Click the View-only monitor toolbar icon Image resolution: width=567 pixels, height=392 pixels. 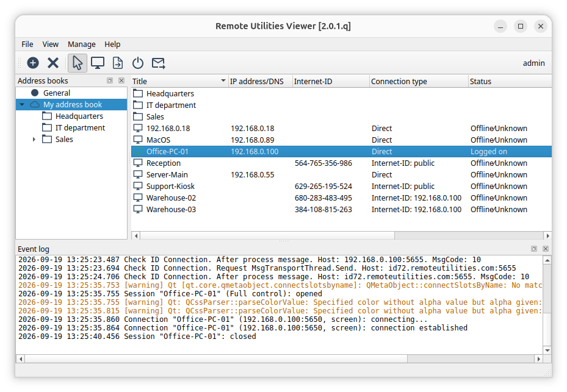(x=98, y=63)
